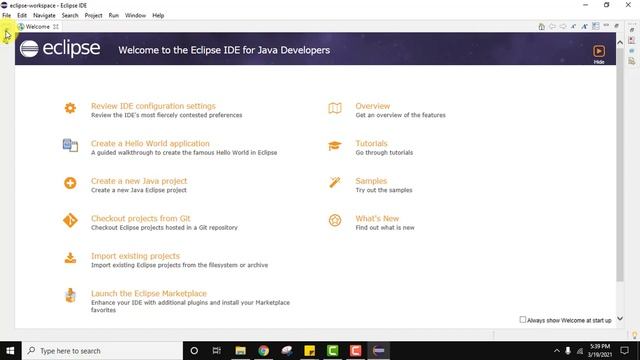Open Sticky Notes from the taskbar

click(310, 351)
